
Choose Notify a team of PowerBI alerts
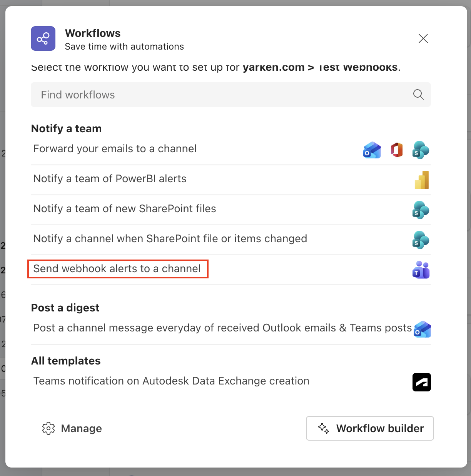(x=110, y=179)
